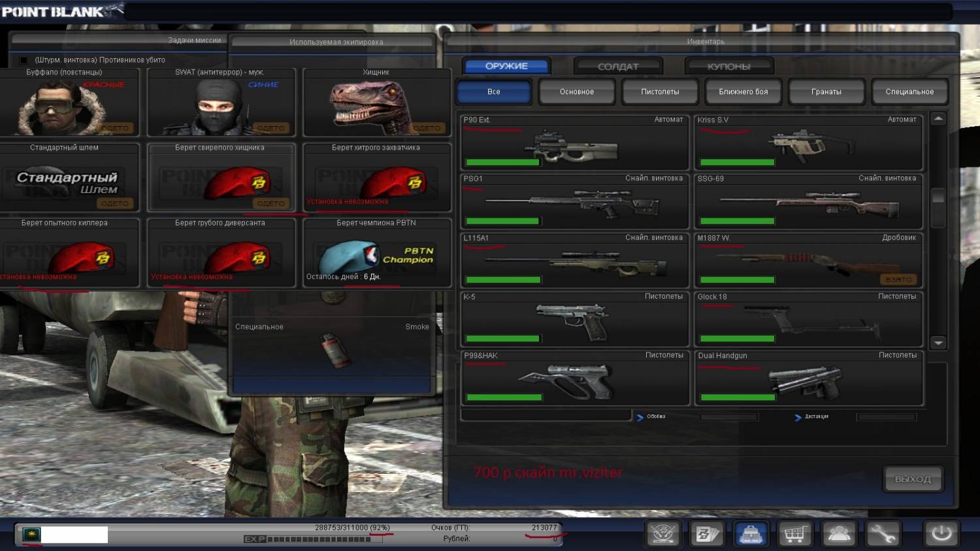
Task: Click the P90 Ext. durability bar
Action: [502, 162]
